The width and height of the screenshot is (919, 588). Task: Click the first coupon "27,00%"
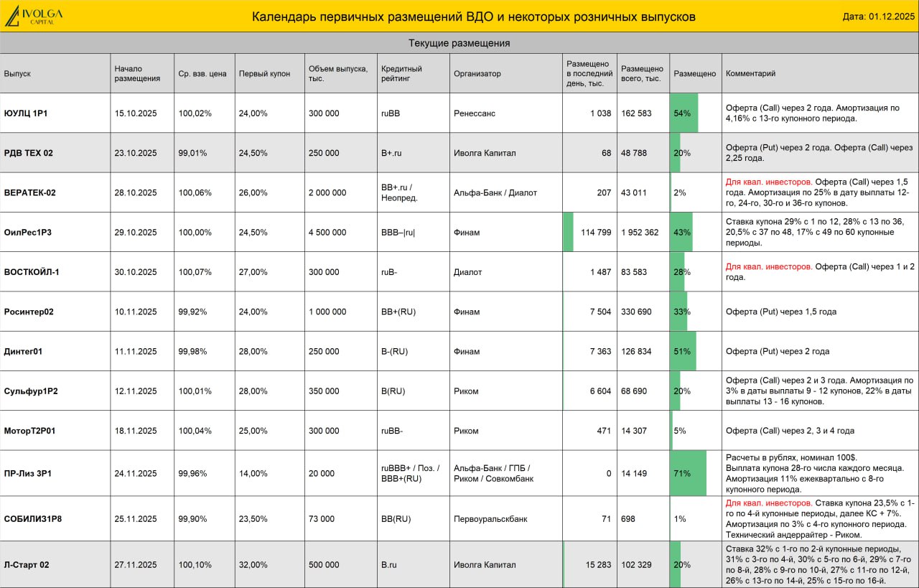(253, 272)
